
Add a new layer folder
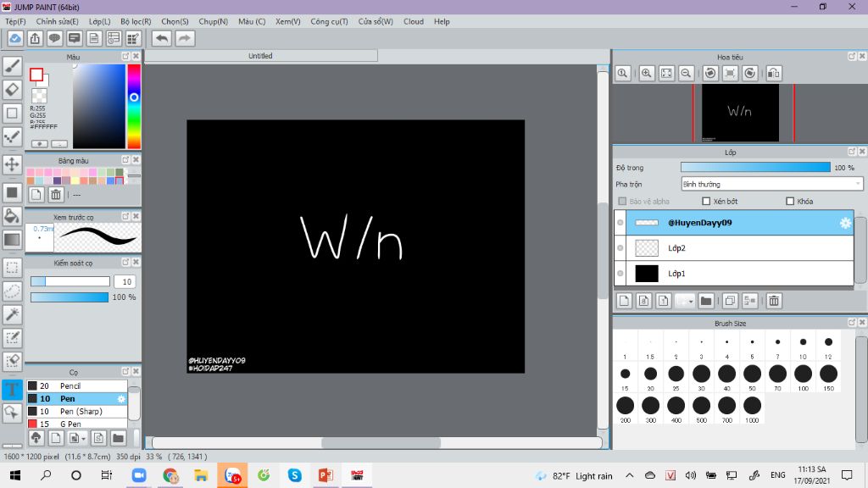pos(706,301)
